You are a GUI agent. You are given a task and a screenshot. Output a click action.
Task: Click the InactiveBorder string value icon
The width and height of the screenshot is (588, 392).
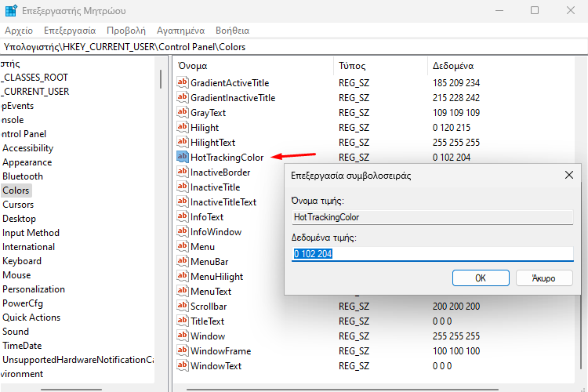pos(182,172)
